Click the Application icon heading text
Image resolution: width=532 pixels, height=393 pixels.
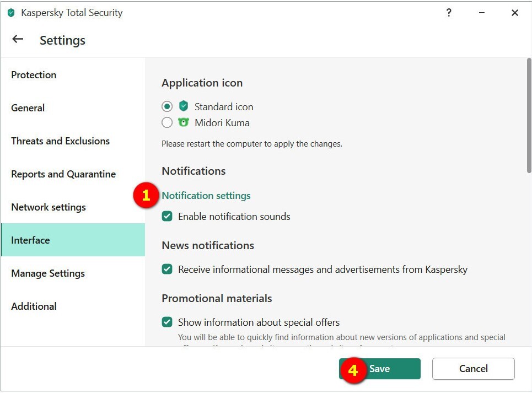202,83
